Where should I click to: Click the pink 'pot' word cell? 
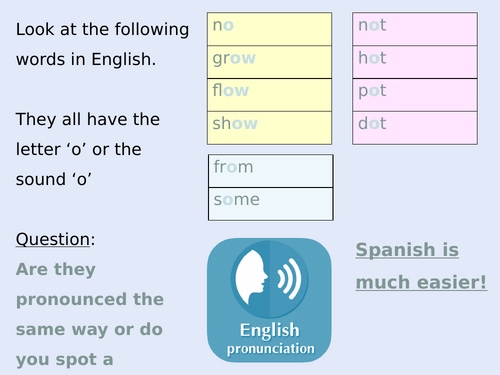click(415, 95)
